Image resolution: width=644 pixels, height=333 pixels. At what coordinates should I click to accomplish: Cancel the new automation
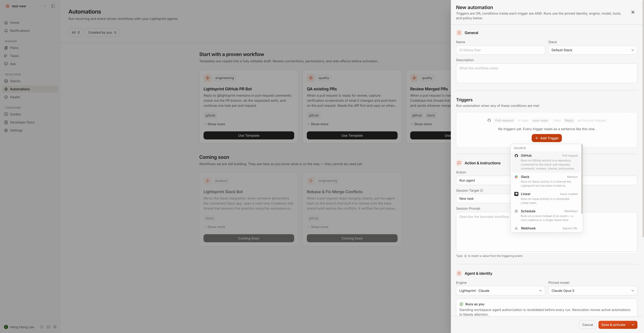[x=587, y=325]
